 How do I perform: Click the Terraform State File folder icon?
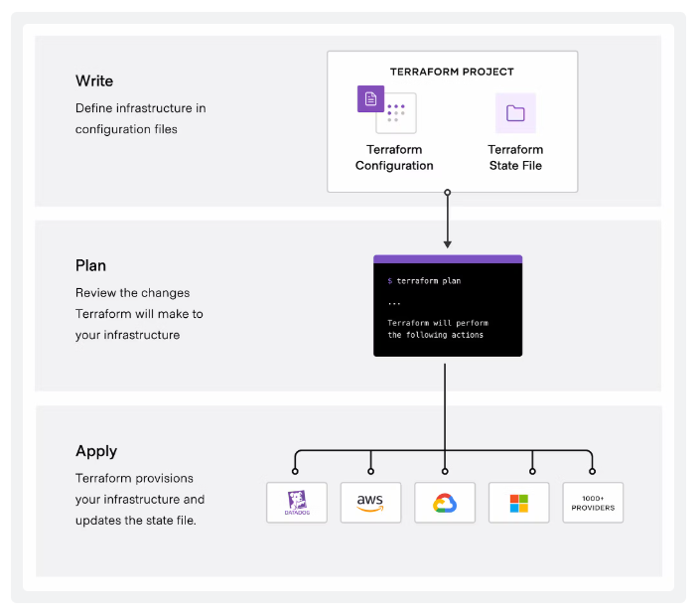(515, 113)
